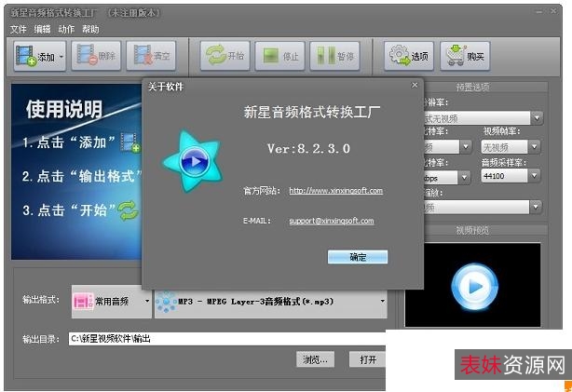Open 选项 (Options) gear button
The width and height of the screenshot is (572, 392).
pos(409,56)
